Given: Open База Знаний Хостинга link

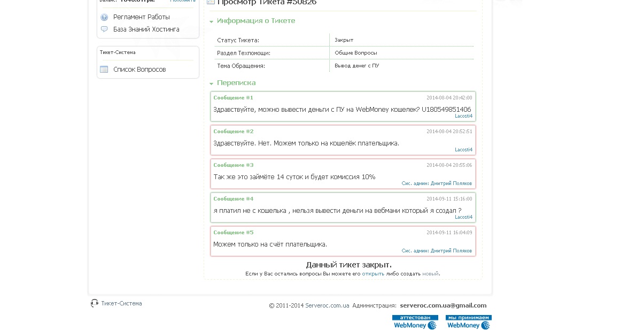Looking at the screenshot, I should (x=146, y=29).
